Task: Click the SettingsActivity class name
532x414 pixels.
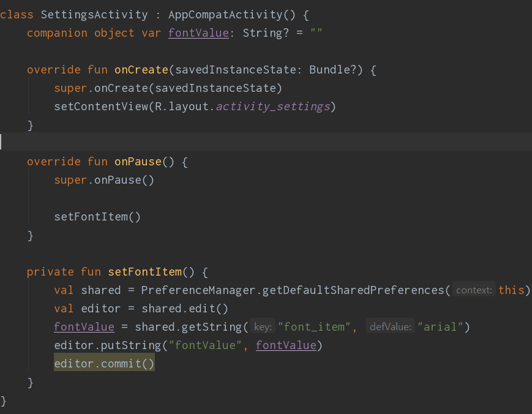Action: pyautogui.click(x=94, y=15)
